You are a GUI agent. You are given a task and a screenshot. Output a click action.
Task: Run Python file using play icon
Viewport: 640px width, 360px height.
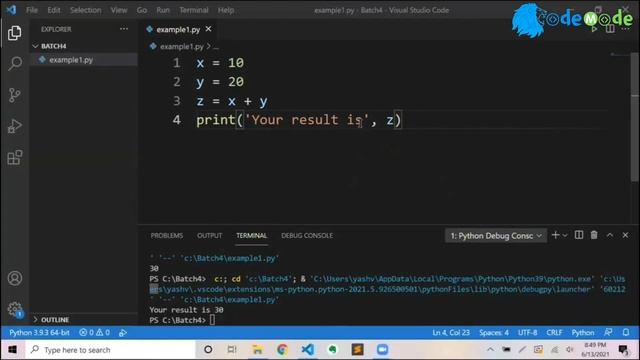594,29
